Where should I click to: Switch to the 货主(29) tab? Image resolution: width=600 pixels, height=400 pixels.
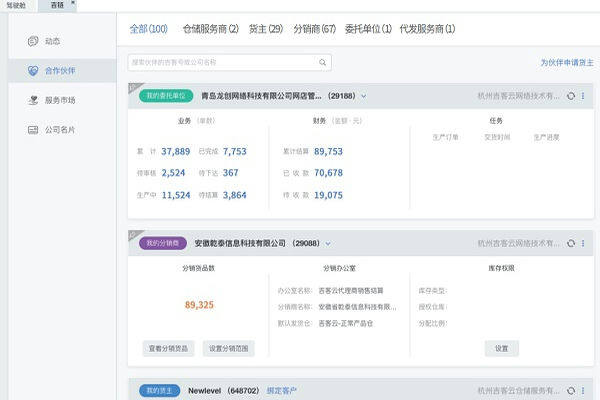tap(266, 29)
